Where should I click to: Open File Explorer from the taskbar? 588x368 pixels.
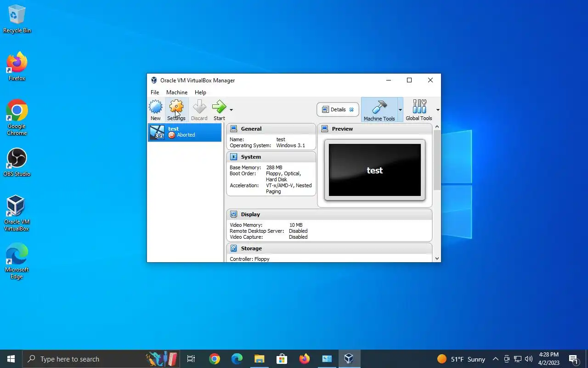[260, 359]
